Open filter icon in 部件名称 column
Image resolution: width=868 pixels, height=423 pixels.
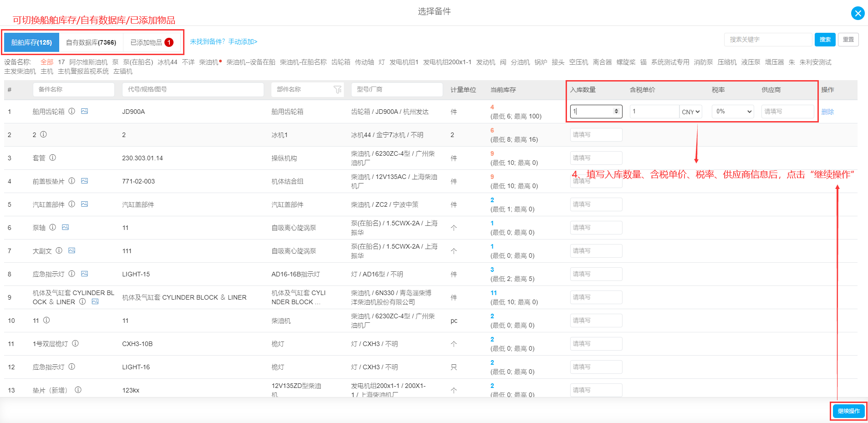click(x=337, y=90)
